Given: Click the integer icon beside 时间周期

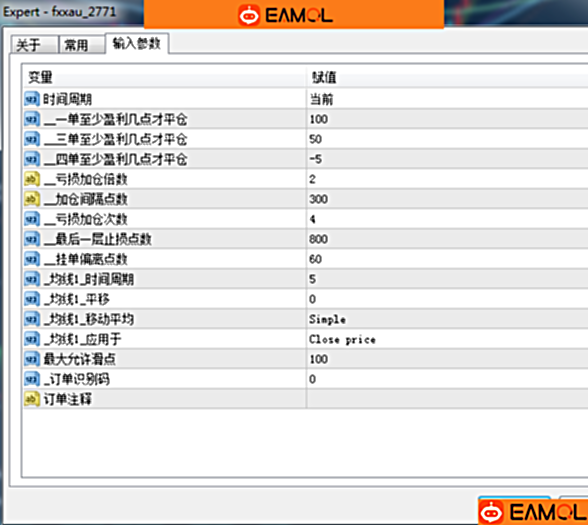Looking at the screenshot, I should coord(32,99).
